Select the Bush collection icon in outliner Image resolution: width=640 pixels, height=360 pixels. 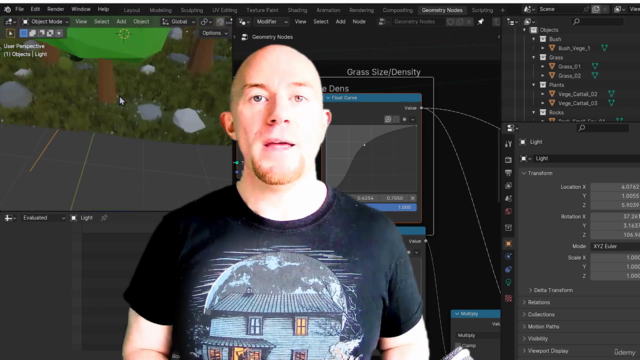point(543,39)
